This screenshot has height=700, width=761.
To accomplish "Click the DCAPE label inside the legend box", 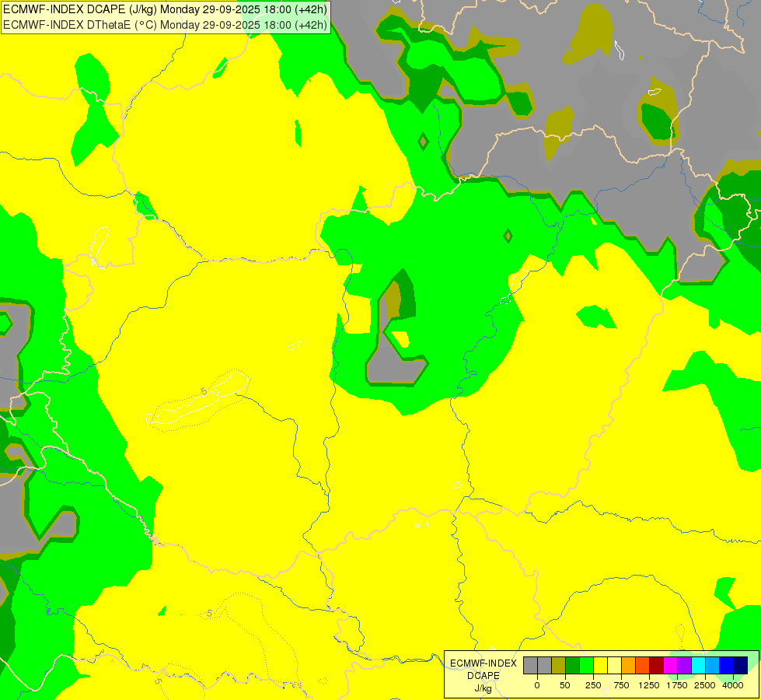I will point(483,676).
